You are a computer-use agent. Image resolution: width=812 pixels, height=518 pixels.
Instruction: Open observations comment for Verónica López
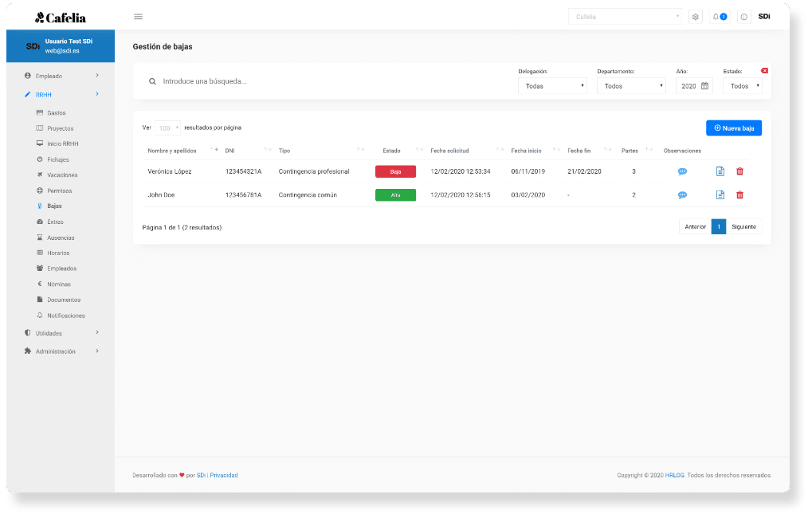[x=682, y=171]
